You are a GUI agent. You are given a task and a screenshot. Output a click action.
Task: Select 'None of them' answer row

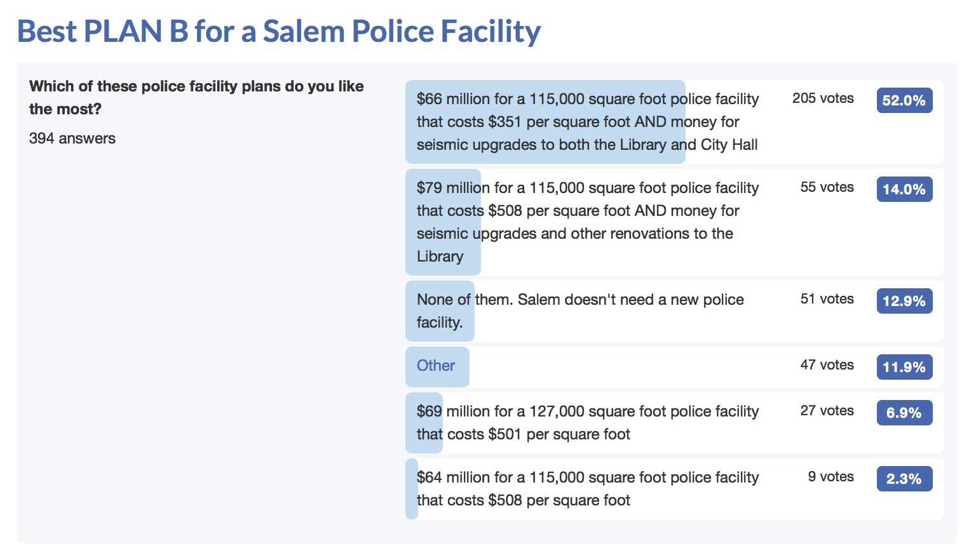point(579,311)
